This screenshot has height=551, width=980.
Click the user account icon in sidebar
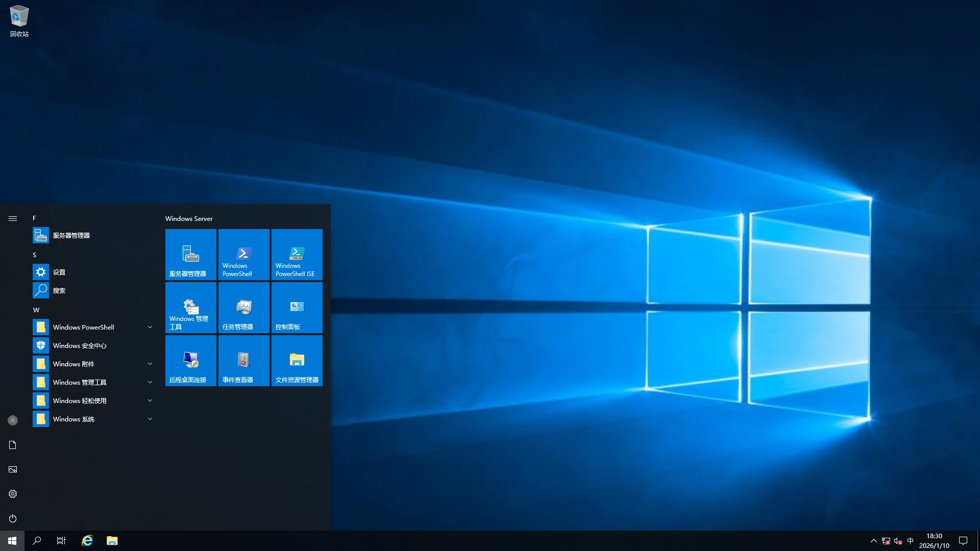13,420
